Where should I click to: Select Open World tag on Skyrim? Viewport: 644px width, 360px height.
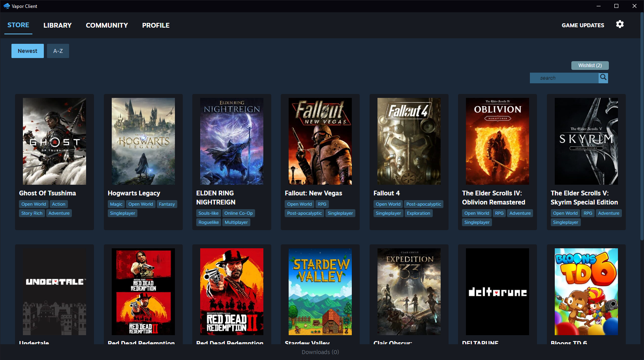(x=565, y=213)
